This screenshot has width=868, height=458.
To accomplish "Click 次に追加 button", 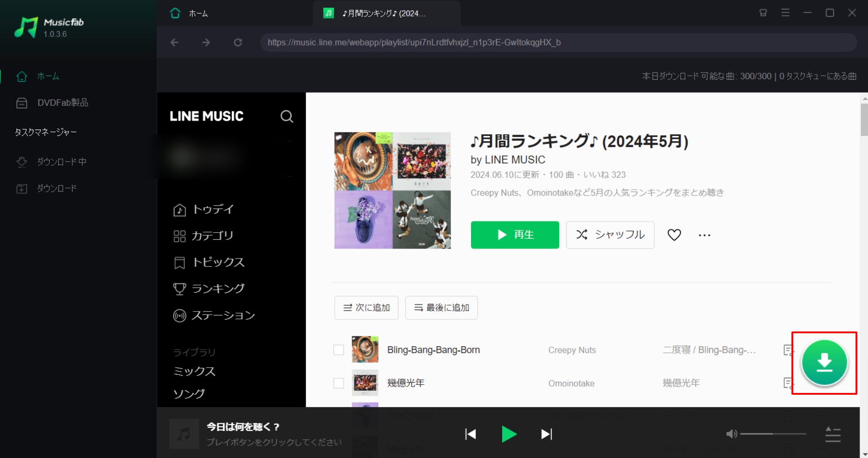I will click(366, 308).
